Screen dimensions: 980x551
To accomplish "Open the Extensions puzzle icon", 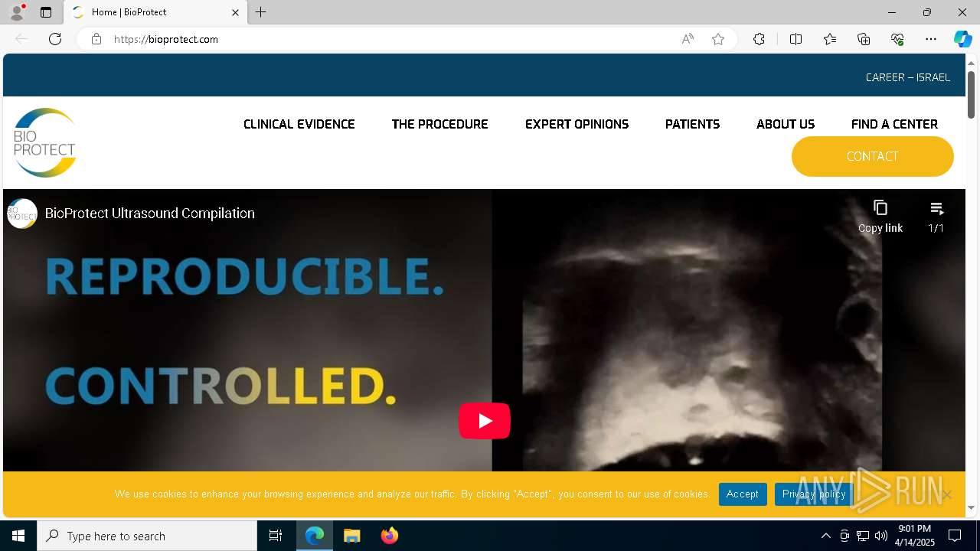I will [x=759, y=39].
